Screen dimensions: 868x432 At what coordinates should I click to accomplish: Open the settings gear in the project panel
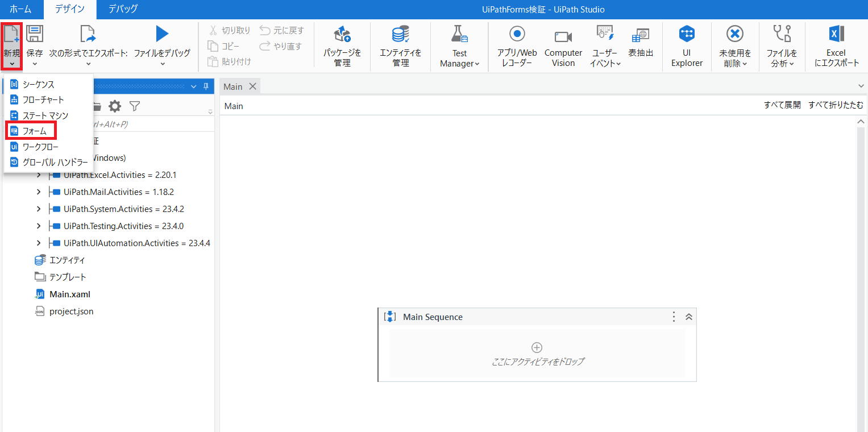click(x=116, y=106)
